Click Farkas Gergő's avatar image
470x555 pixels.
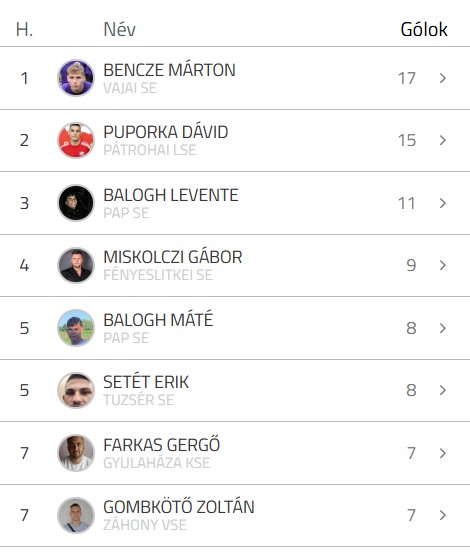point(76,453)
